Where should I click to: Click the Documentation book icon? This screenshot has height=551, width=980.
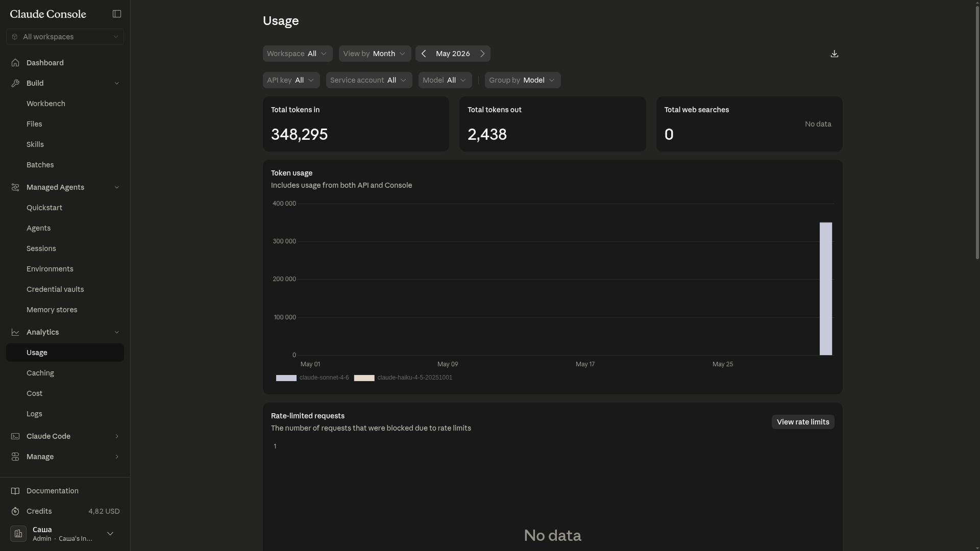click(x=15, y=491)
